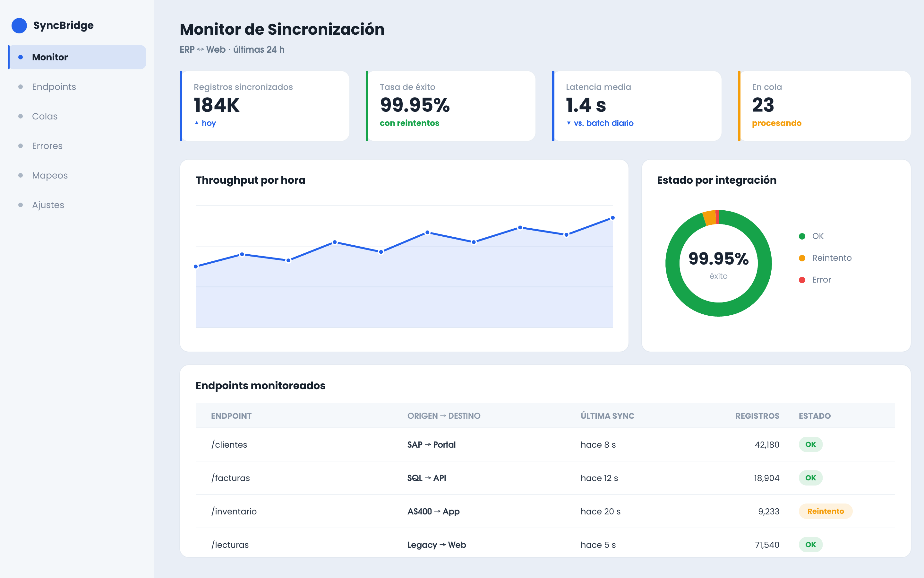This screenshot has width=924, height=578.
Task: Click the SQL → API cell
Action: (x=426, y=478)
